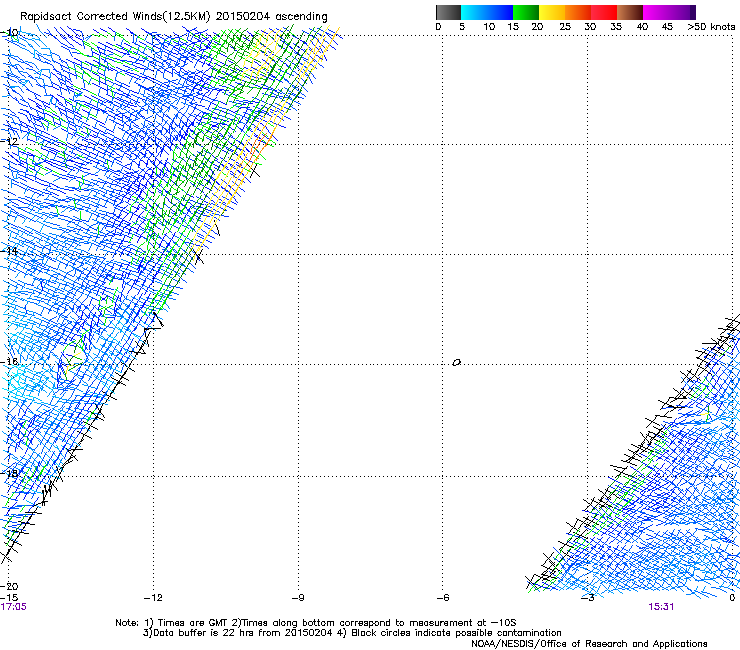Click the yellow 20-25 knots legend swatch

point(552,12)
